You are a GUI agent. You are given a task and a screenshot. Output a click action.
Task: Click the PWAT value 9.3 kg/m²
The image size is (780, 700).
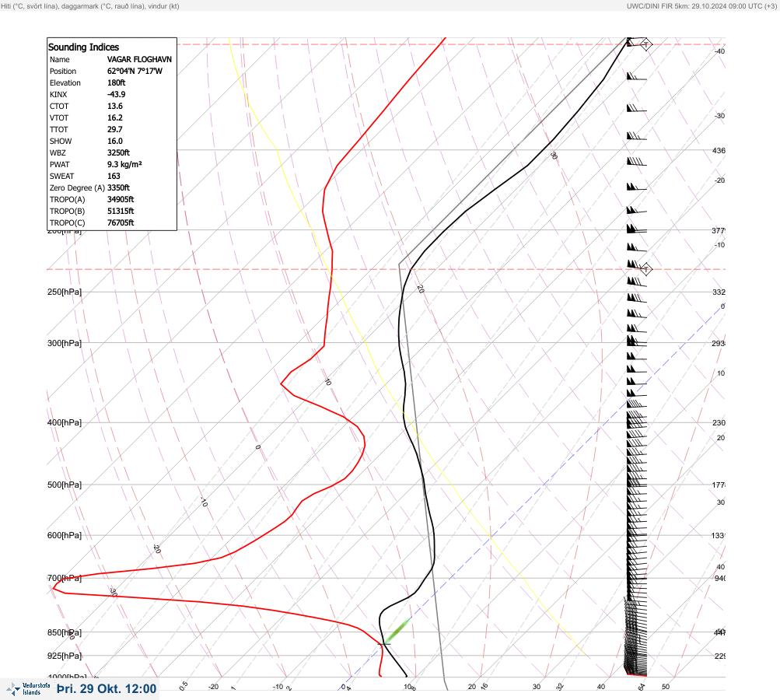click(125, 164)
